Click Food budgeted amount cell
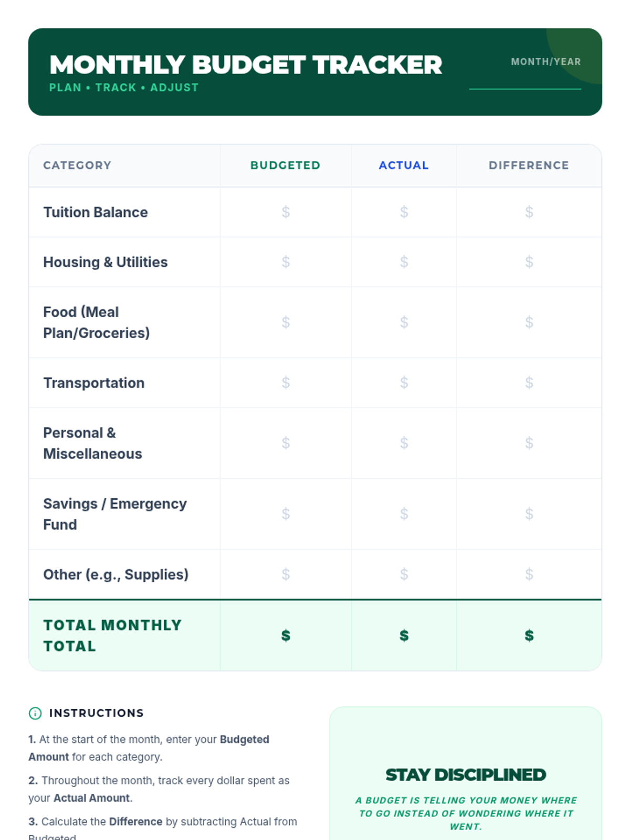 [x=286, y=322]
